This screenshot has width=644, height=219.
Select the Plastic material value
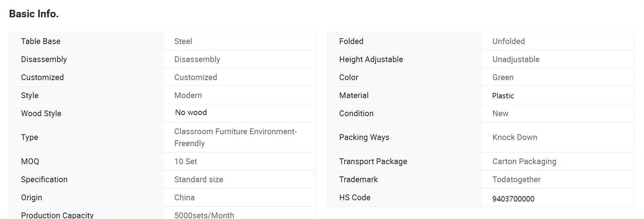[x=503, y=96]
